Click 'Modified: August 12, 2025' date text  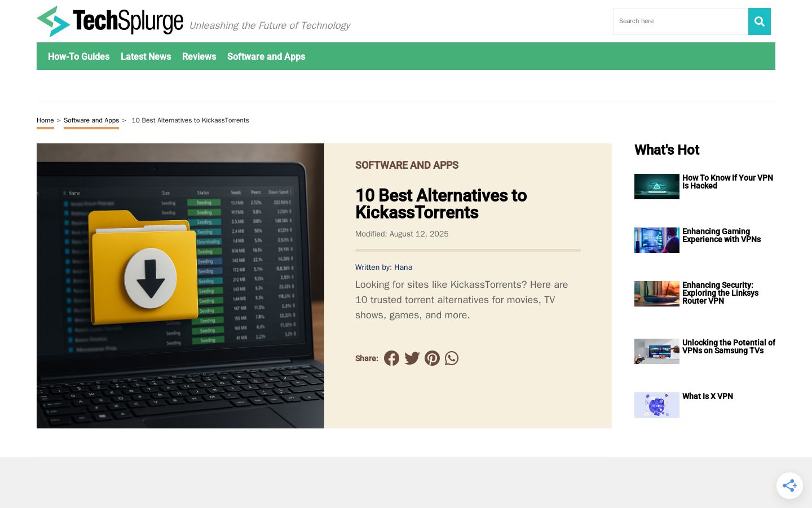[x=402, y=234]
